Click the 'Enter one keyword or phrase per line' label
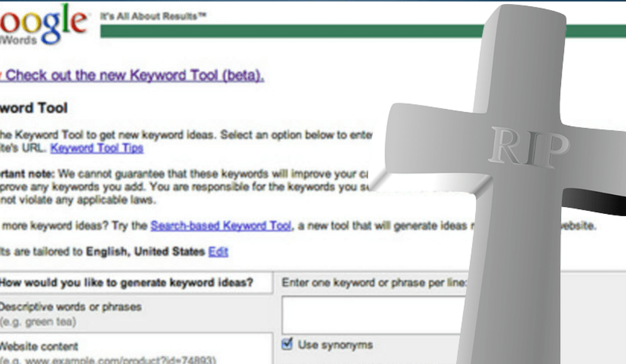 coord(374,283)
